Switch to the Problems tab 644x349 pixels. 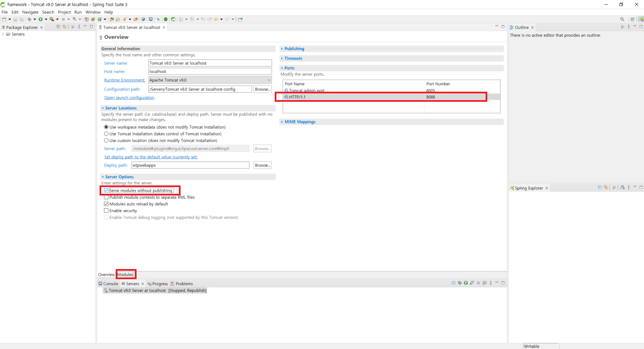pyautogui.click(x=182, y=283)
